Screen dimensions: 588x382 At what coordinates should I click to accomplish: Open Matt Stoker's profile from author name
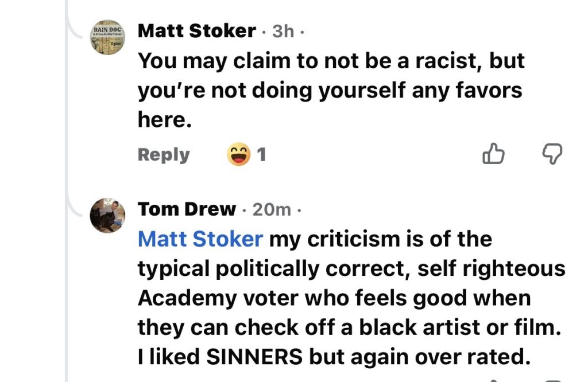196,30
